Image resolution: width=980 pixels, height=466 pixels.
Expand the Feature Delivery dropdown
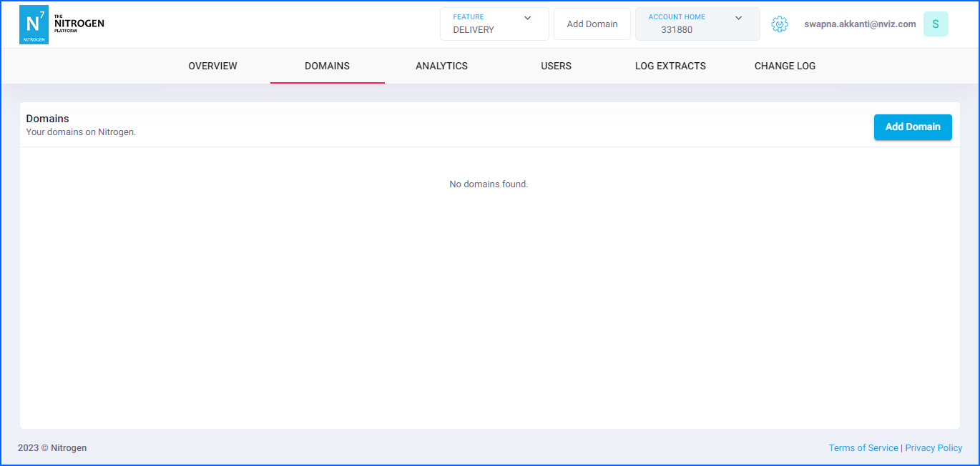point(494,24)
